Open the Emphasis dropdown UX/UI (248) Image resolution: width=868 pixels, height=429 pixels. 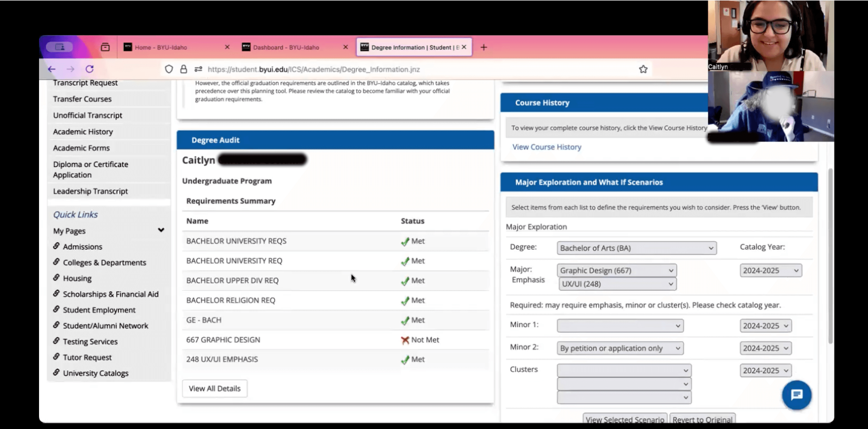pyautogui.click(x=617, y=284)
